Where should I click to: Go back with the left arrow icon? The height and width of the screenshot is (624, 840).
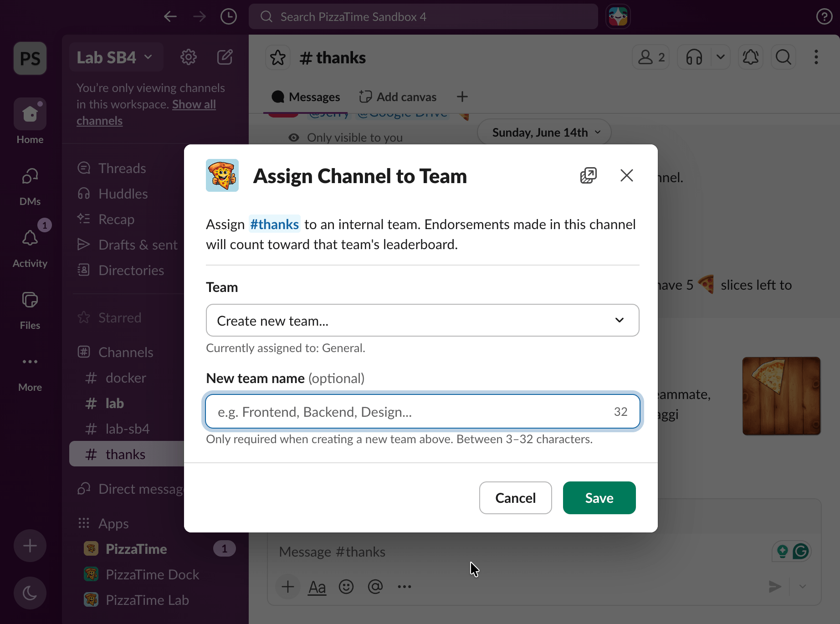pyautogui.click(x=170, y=17)
